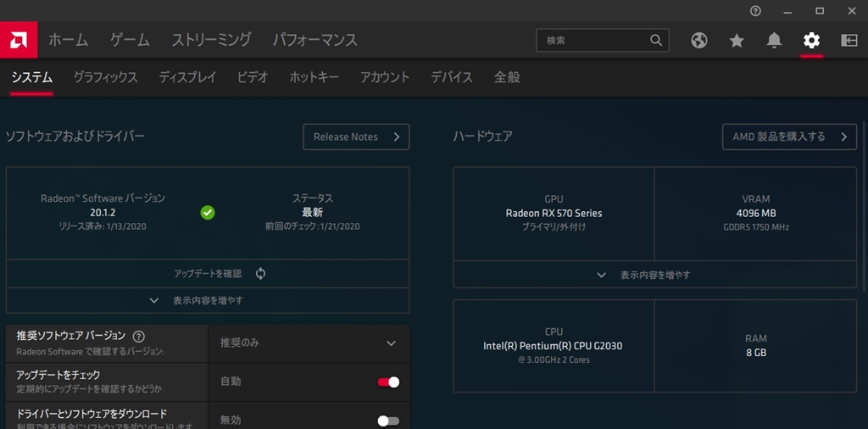Open favorites star icon
Screen dimensions: 868x429
pyautogui.click(x=737, y=40)
